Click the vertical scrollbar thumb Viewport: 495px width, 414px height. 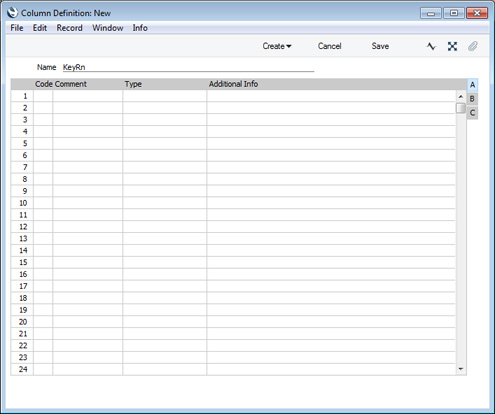[x=461, y=108]
